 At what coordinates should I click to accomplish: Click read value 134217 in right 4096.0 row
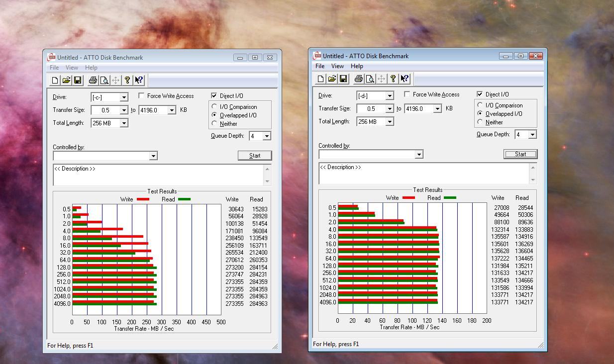point(524,302)
